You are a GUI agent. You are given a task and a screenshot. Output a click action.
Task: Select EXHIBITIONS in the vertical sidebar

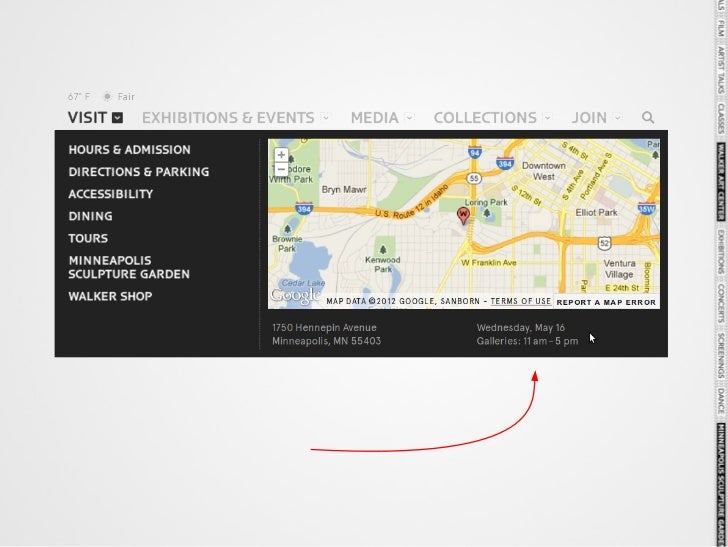(x=721, y=253)
